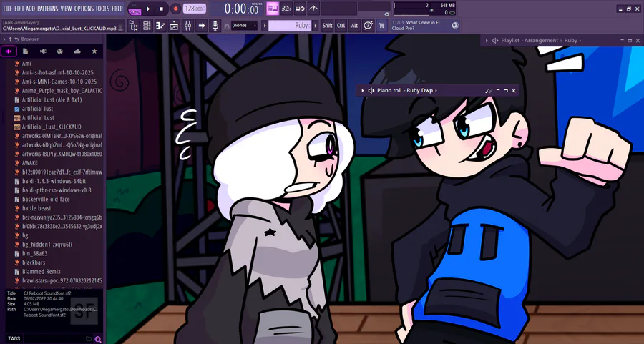Select the Browser starred favorites tab
The width and height of the screenshot is (644, 344).
pyautogui.click(x=94, y=51)
